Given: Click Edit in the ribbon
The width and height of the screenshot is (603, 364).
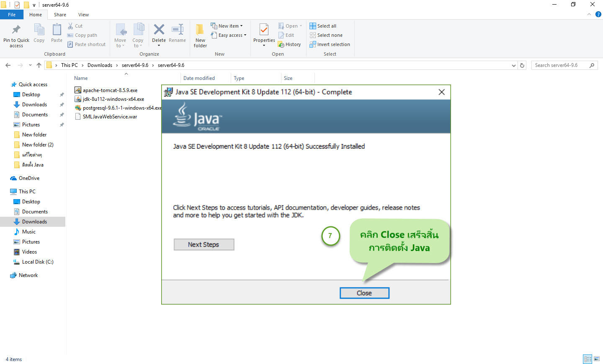Looking at the screenshot, I should pyautogui.click(x=286, y=35).
